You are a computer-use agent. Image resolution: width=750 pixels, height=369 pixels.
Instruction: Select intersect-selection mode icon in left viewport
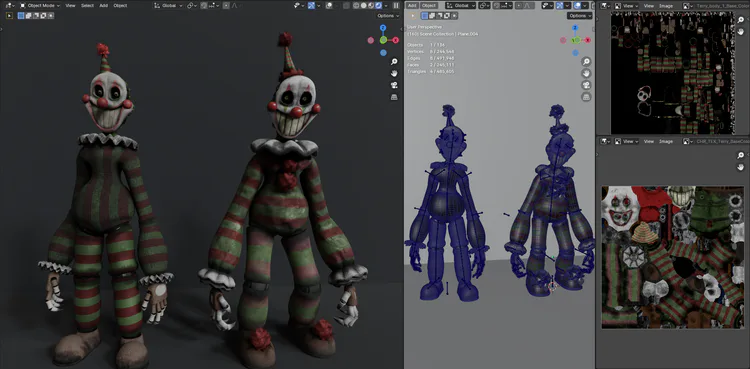click(x=51, y=15)
